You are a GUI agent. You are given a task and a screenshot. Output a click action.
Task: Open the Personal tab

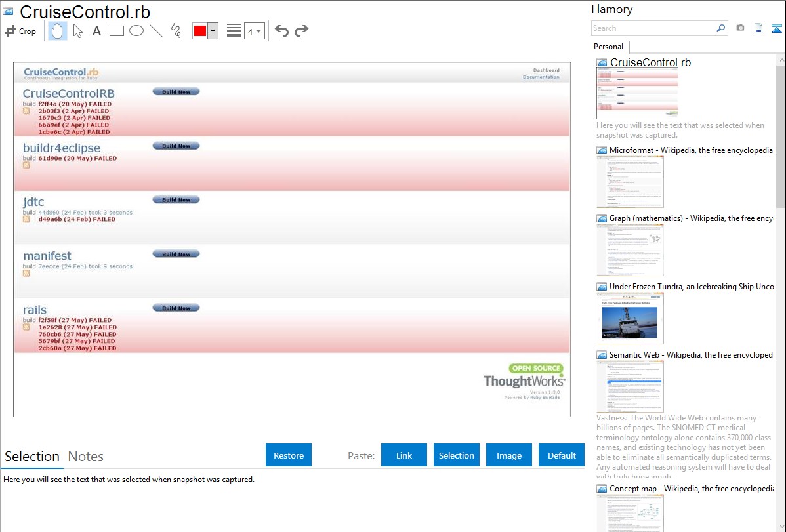pyautogui.click(x=609, y=46)
